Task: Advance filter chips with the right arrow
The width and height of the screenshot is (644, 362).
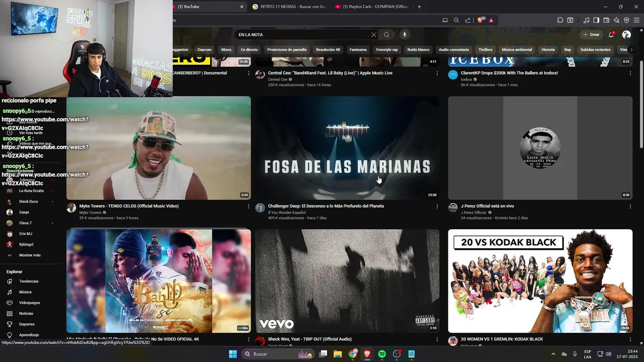Action: [x=630, y=50]
